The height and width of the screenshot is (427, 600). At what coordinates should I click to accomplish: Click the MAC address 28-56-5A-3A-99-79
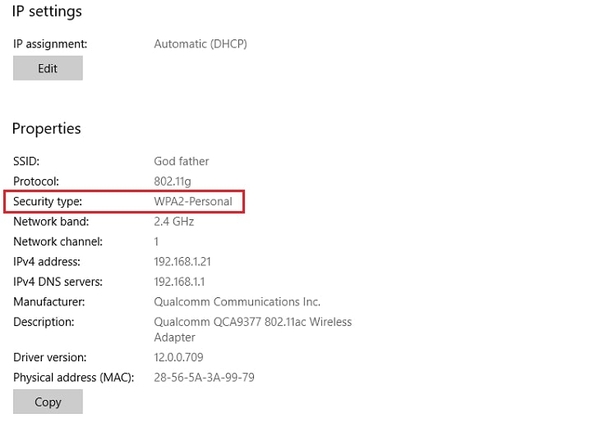click(204, 377)
